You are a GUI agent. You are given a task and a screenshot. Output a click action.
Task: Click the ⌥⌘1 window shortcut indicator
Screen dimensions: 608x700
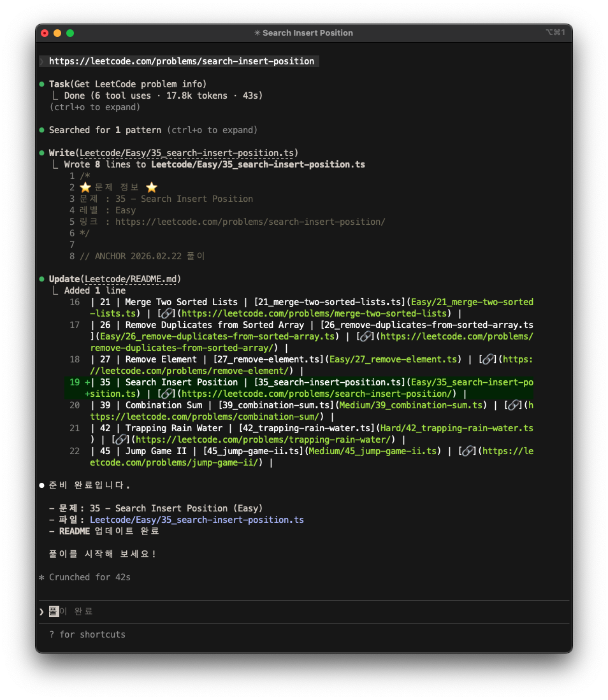coord(554,32)
